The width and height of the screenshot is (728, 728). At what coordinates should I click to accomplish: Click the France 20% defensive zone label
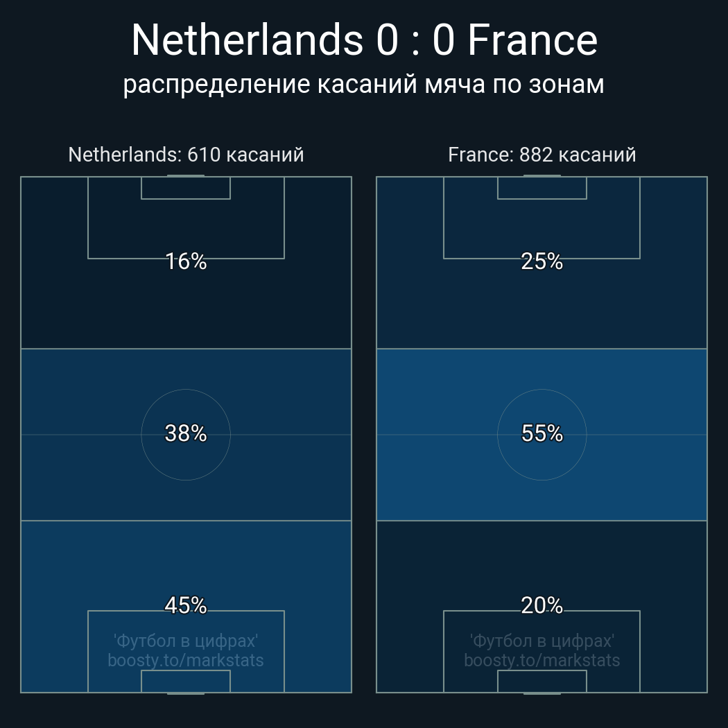541,605
